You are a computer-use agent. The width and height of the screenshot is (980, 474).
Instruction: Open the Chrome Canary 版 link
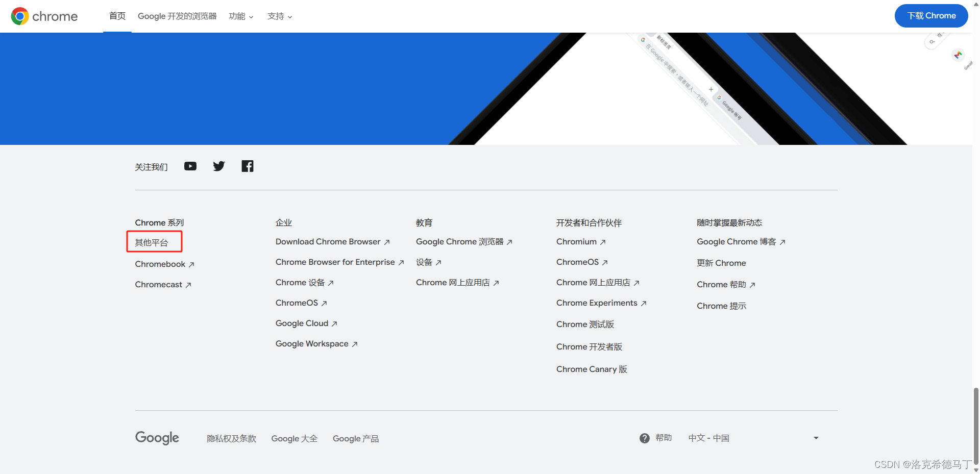(x=592, y=369)
